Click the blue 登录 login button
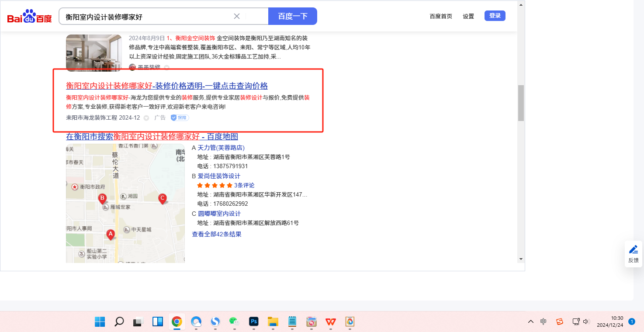This screenshot has height=332, width=644. coord(495,16)
